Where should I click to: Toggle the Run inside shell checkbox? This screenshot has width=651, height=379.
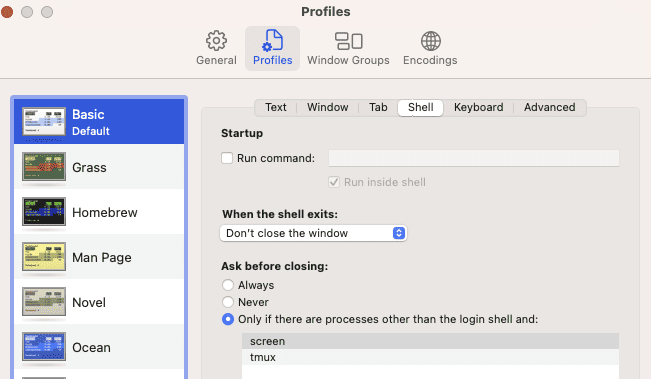coord(334,182)
